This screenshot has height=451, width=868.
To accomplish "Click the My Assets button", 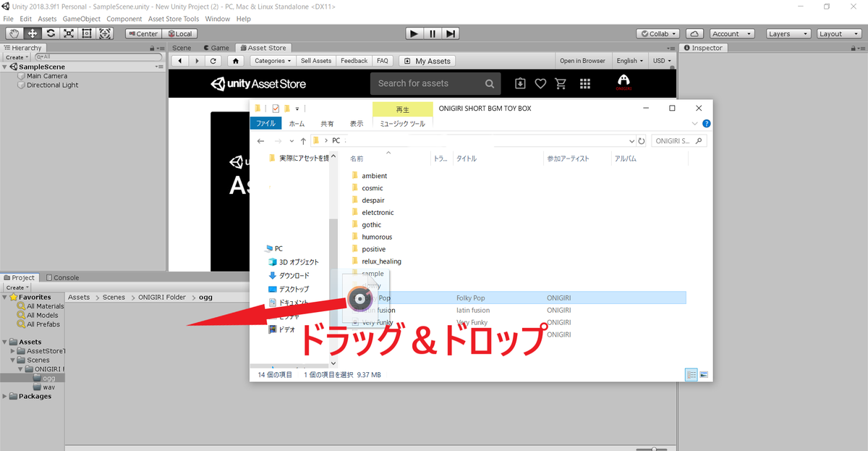I will click(x=427, y=60).
